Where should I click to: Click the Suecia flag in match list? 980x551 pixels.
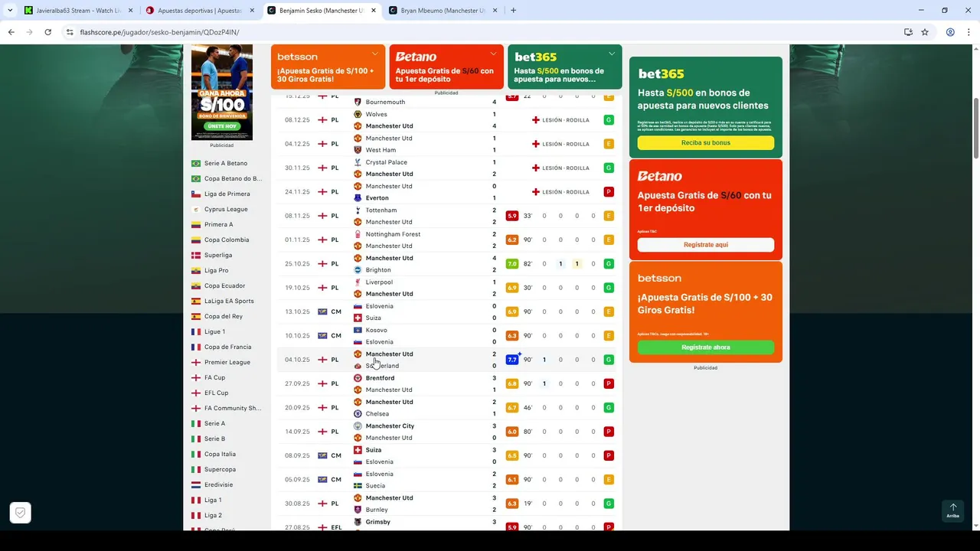(358, 486)
